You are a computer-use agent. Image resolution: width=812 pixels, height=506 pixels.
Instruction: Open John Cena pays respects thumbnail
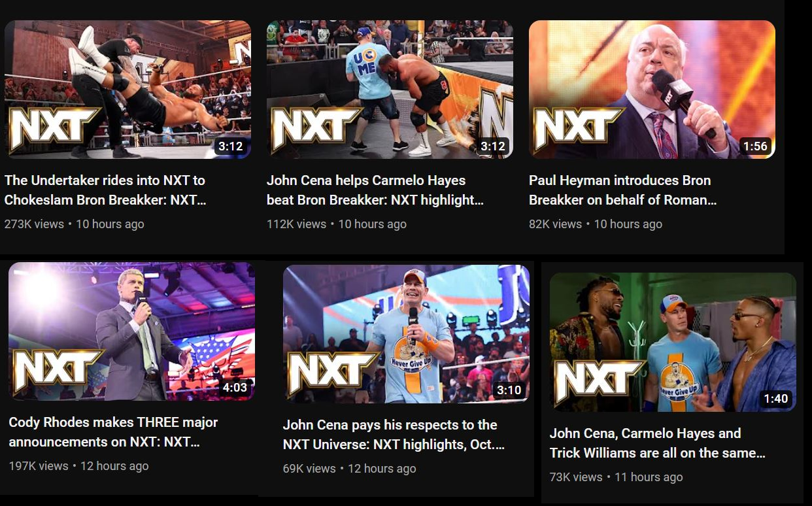point(406,334)
